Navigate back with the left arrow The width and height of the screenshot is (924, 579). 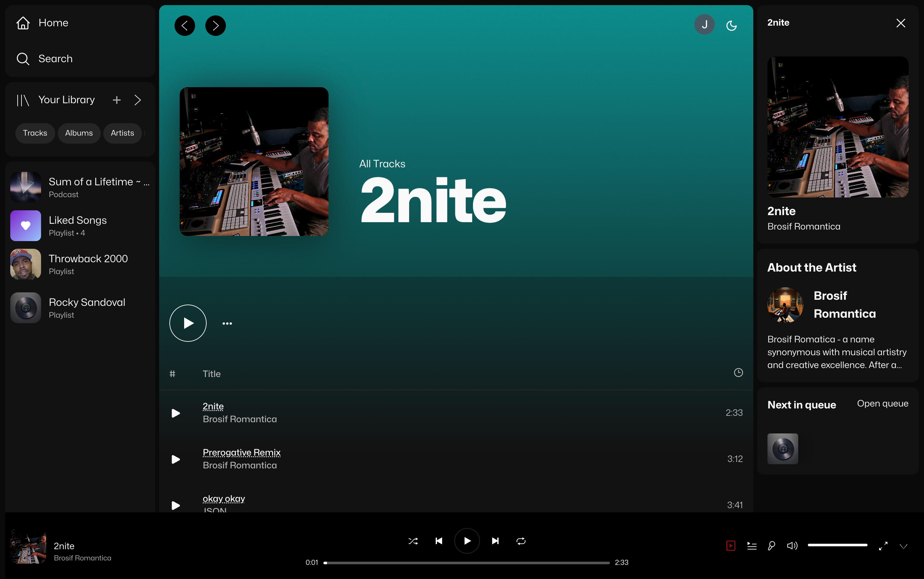[185, 26]
